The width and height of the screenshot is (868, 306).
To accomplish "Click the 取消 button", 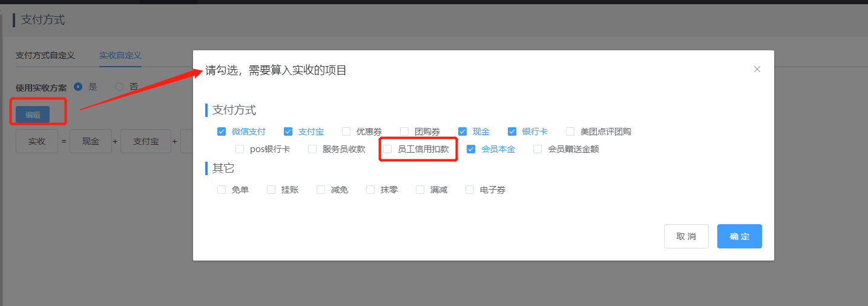I will click(x=686, y=236).
